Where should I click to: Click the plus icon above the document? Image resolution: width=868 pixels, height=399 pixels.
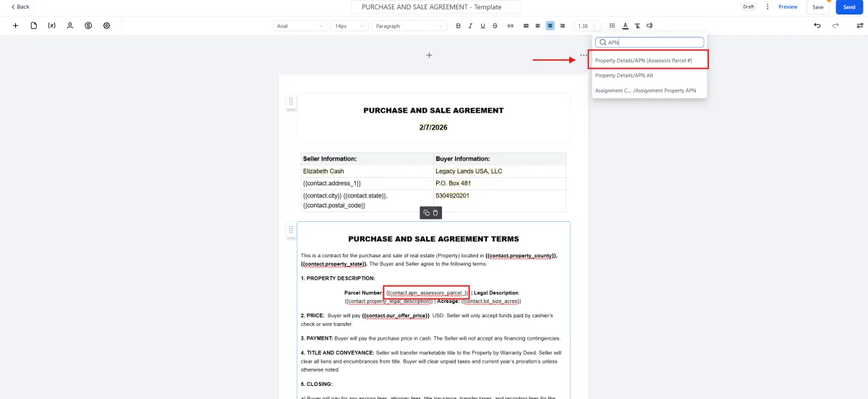pos(429,55)
